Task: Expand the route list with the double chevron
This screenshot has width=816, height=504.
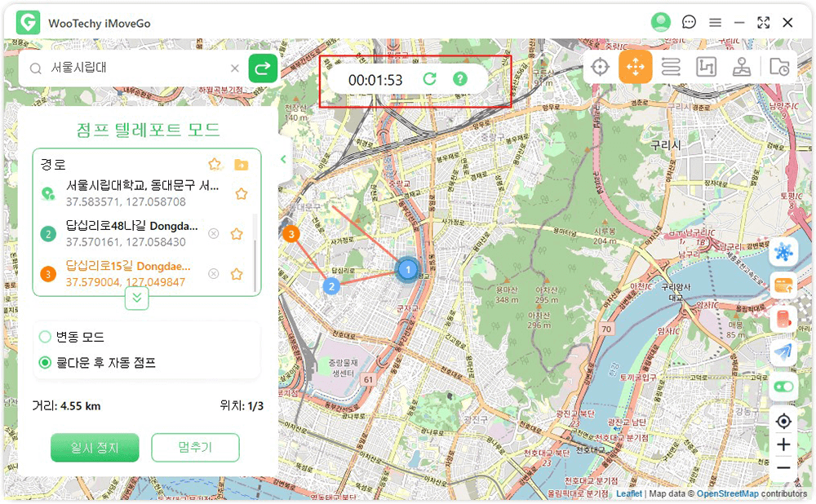Action: [136, 298]
